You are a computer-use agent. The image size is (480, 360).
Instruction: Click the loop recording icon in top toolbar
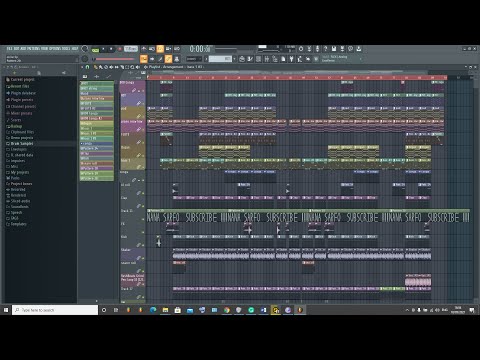pyautogui.click(x=176, y=49)
